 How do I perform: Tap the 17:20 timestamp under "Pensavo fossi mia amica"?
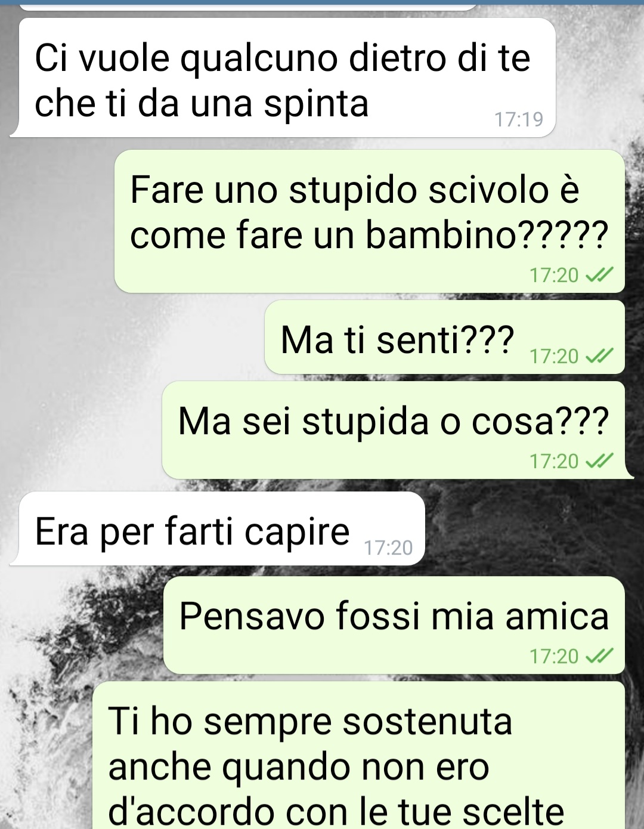[554, 656]
